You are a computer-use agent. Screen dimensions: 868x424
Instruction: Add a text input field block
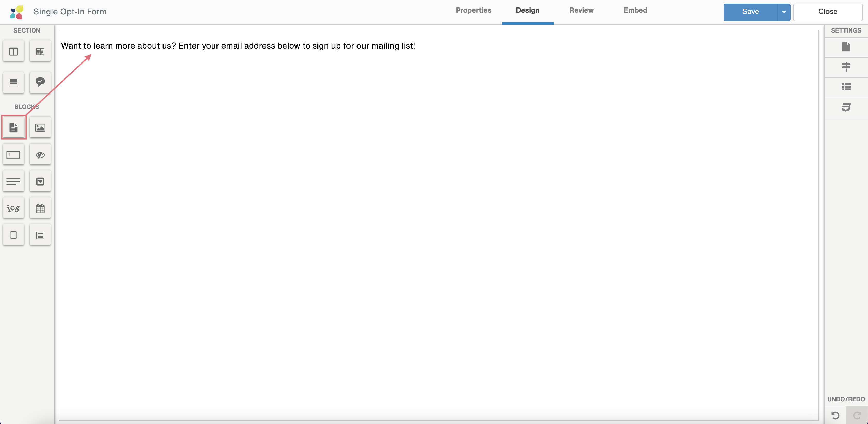point(13,155)
